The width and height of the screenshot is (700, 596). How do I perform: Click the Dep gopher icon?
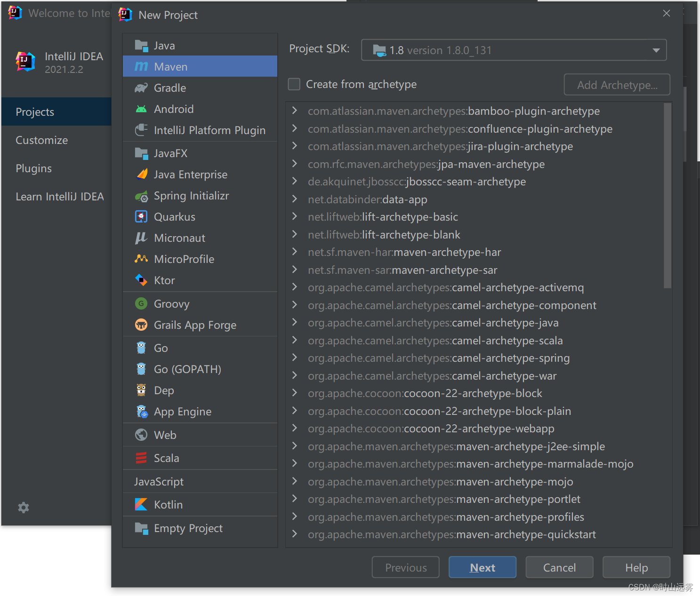tap(141, 390)
